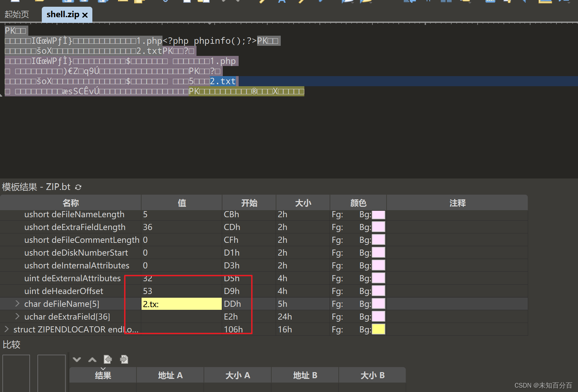The height and width of the screenshot is (392, 578).
Task: Edit the 2.tx: value cell
Action: pos(182,304)
